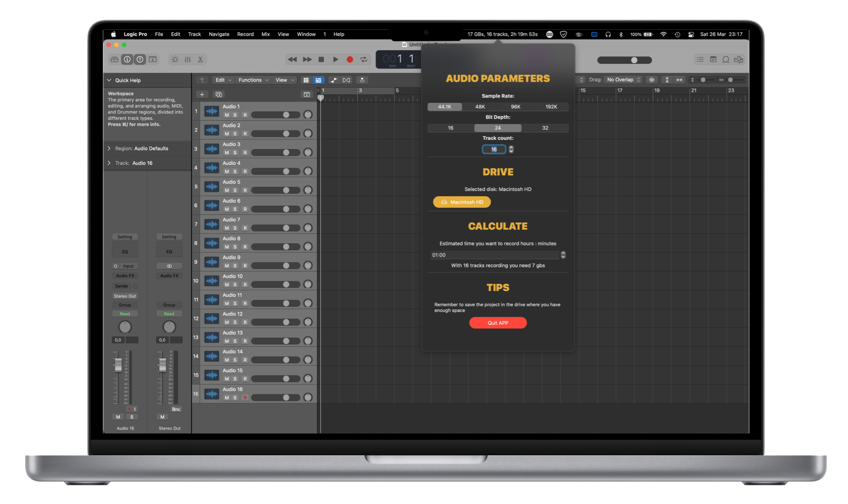848x504 pixels.
Task: Click the master volume slider in the control bar
Action: pyautogui.click(x=624, y=60)
